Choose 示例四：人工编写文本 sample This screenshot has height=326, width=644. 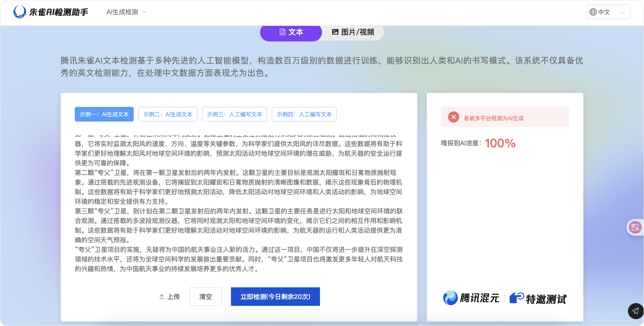304,114
